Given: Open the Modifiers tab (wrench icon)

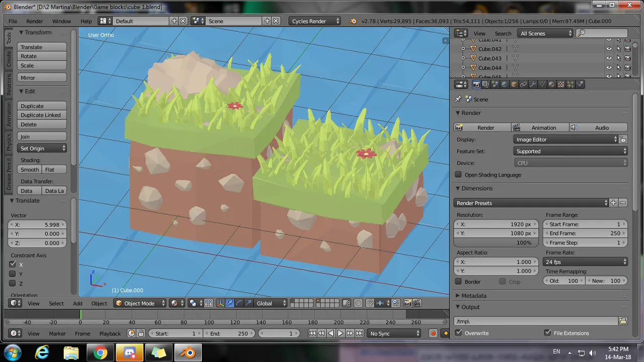Looking at the screenshot, I should (x=533, y=84).
